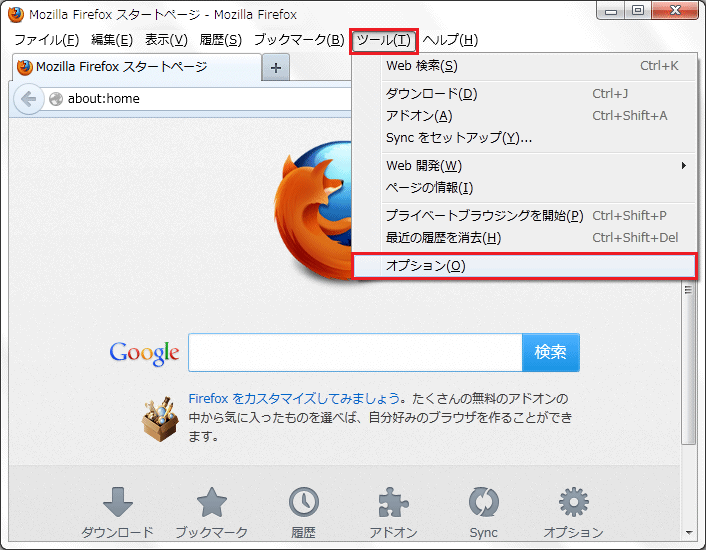
Task: Click the back arrow navigation button
Action: (29, 98)
